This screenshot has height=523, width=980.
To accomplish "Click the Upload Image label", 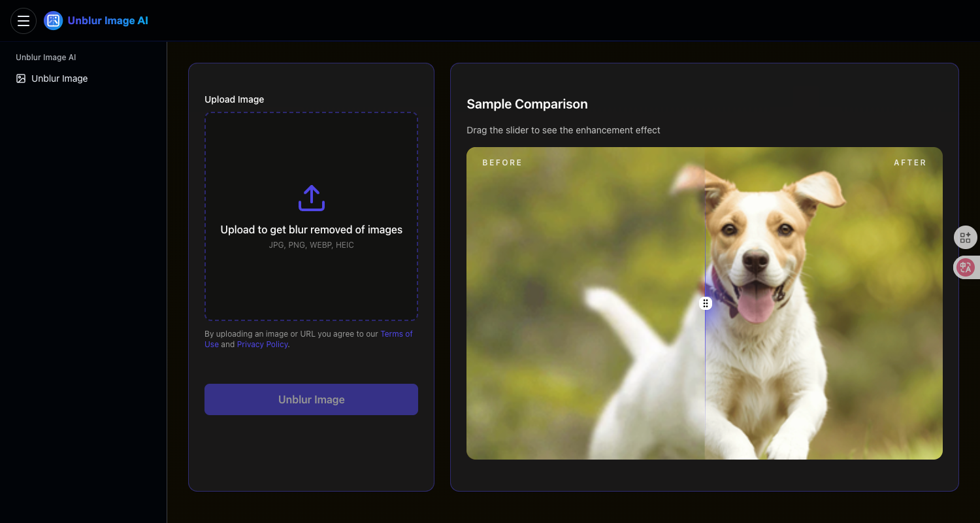I will [x=234, y=99].
